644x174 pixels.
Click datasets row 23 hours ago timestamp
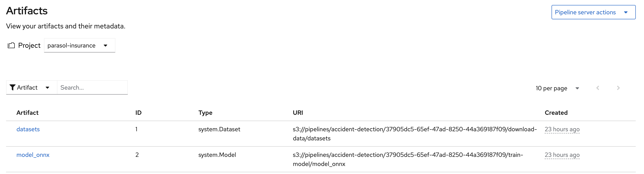562,129
